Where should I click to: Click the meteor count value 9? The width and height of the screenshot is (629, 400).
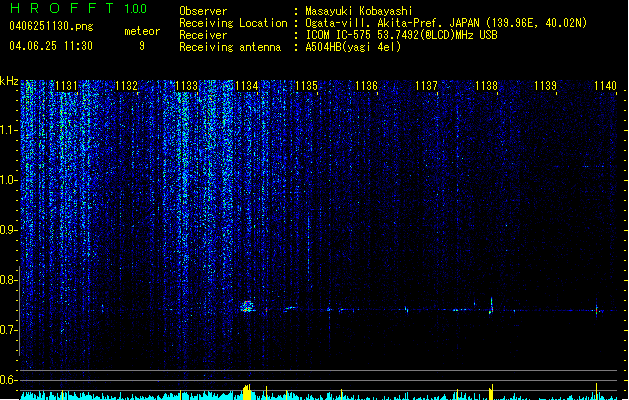(x=142, y=46)
